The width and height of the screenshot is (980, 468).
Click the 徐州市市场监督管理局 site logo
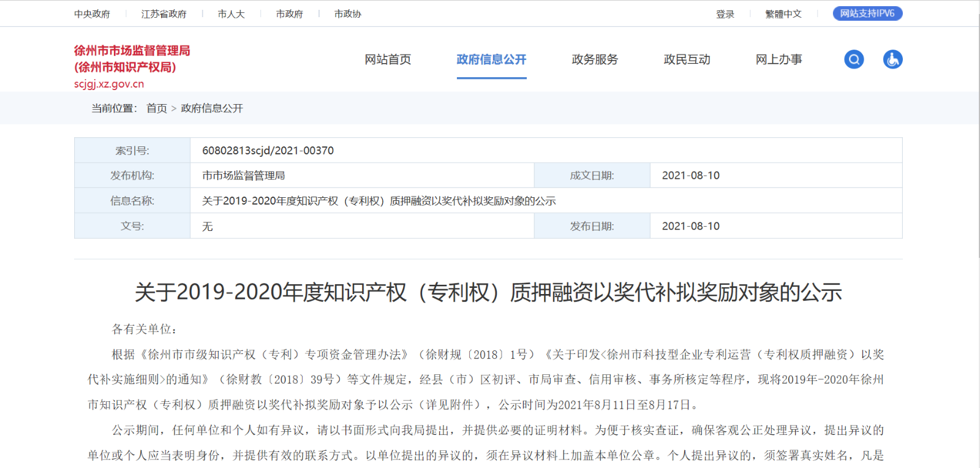point(132,58)
